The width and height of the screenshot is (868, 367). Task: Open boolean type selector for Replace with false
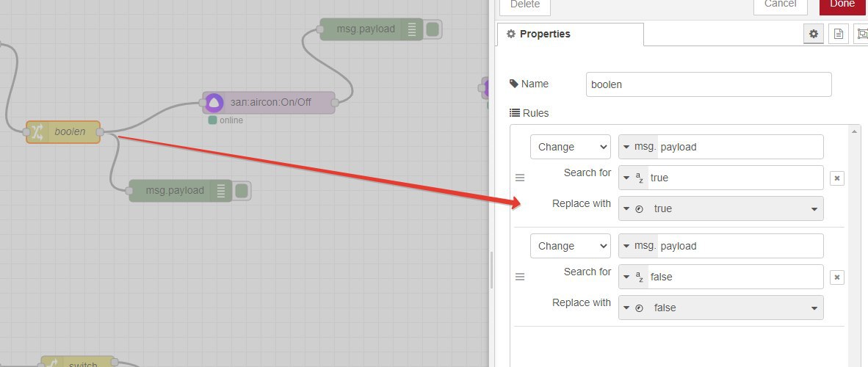634,308
